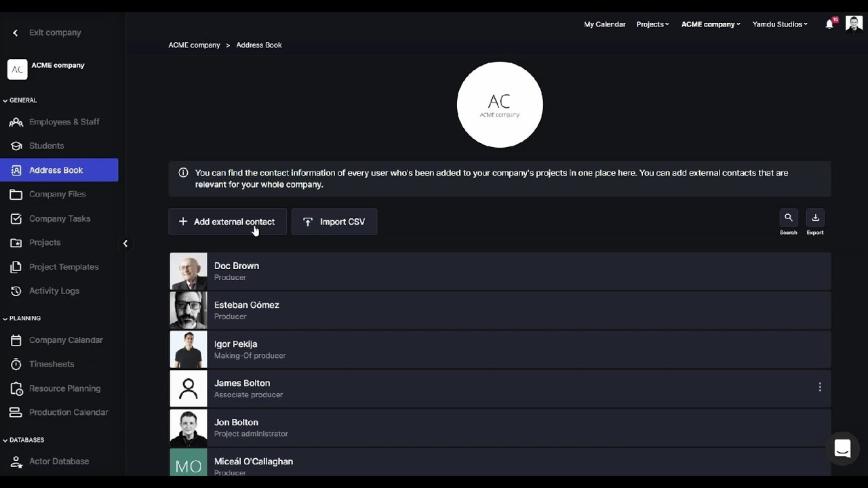Click the Production Calendar icon
868x488 pixels.
[16, 413]
